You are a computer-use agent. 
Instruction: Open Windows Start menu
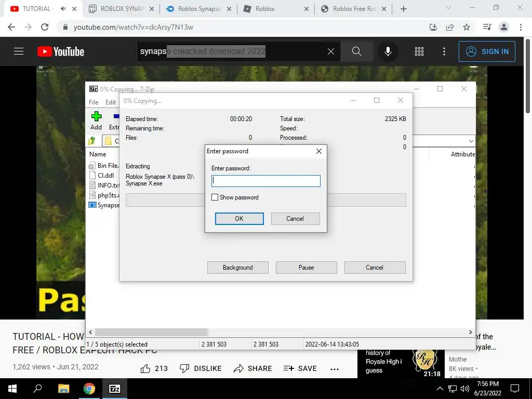(12, 389)
